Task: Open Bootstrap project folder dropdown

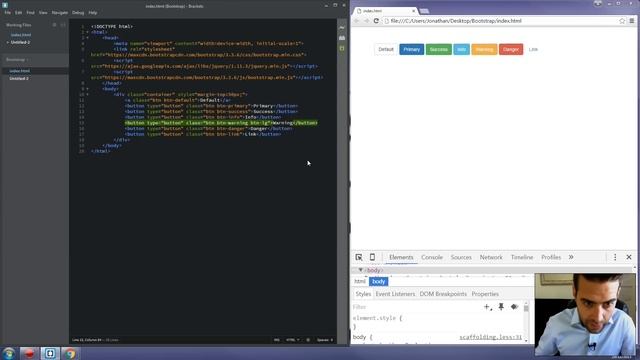Action: pyautogui.click(x=17, y=60)
